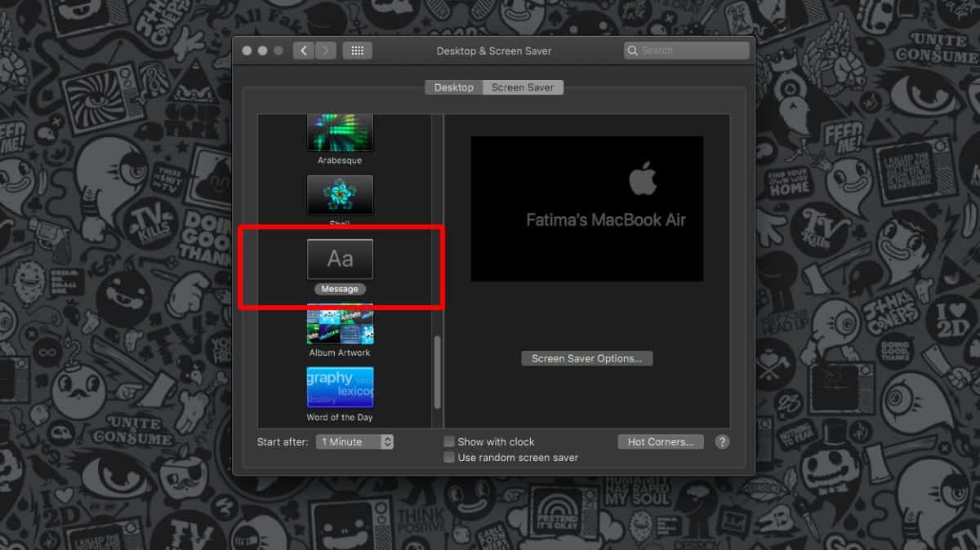
Task: Click the Word of the Day label
Action: [340, 417]
